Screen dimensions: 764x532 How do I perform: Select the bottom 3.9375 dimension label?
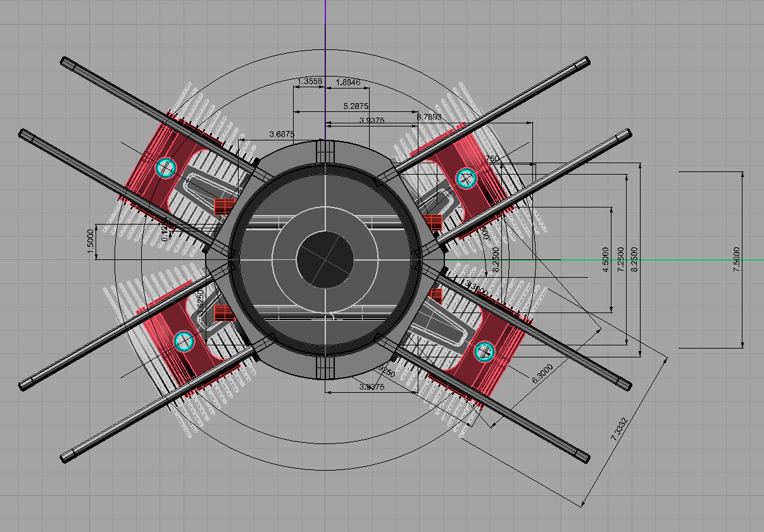(372, 387)
